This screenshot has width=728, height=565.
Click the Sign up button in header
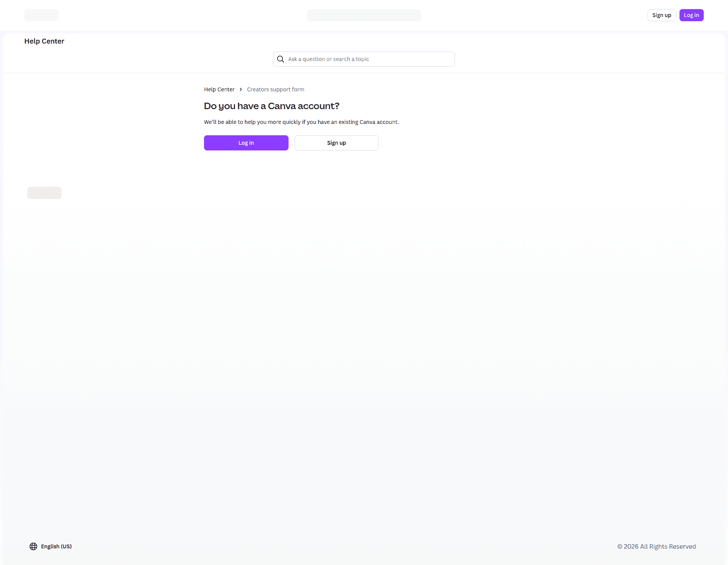[x=662, y=15]
